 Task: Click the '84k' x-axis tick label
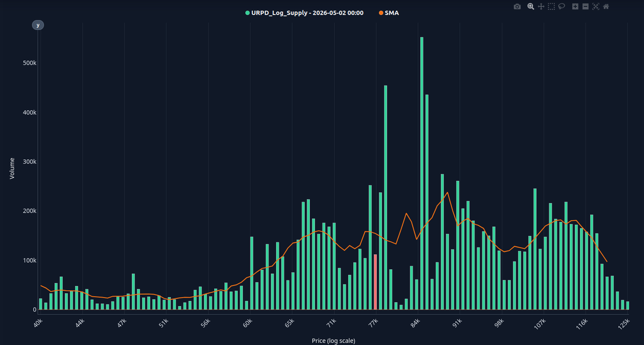pyautogui.click(x=415, y=324)
